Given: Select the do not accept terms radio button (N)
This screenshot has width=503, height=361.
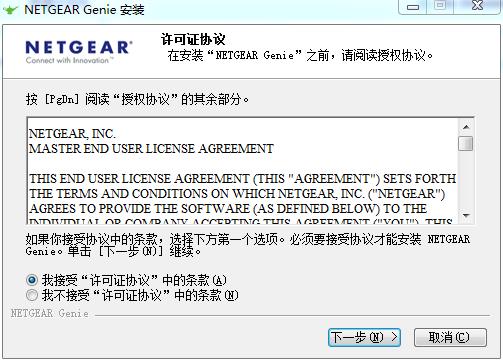Looking at the screenshot, I should tap(32, 295).
